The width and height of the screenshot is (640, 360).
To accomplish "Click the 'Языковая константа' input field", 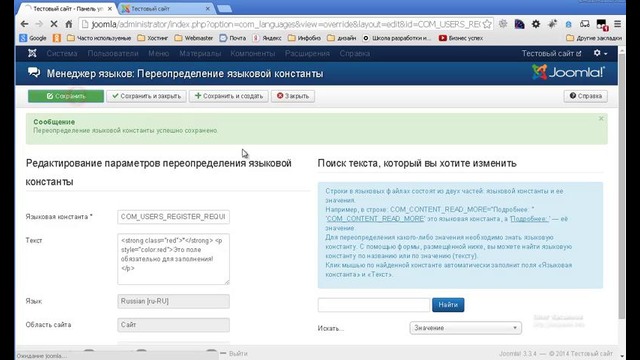I will click(173, 217).
